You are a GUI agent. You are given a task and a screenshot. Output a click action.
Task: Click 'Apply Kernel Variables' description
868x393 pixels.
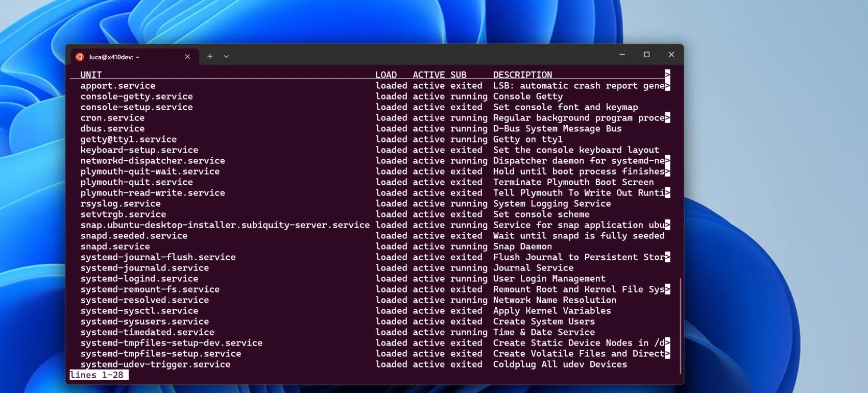point(552,311)
